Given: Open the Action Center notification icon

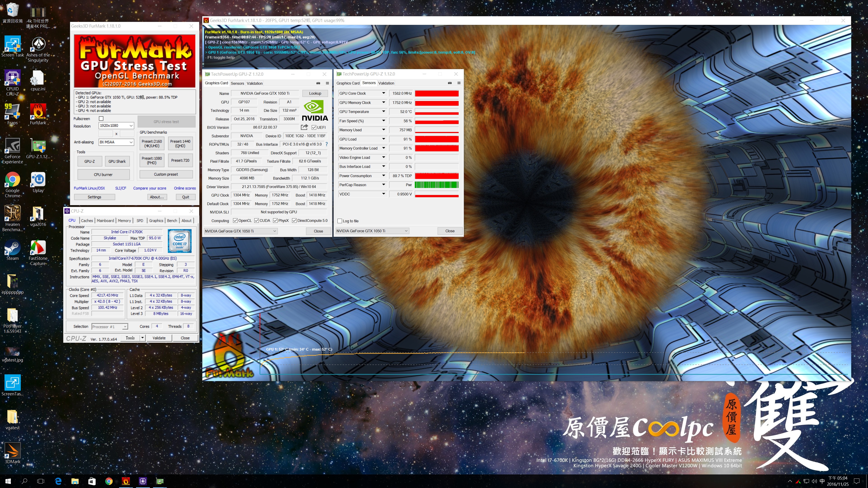Looking at the screenshot, I should (856, 481).
